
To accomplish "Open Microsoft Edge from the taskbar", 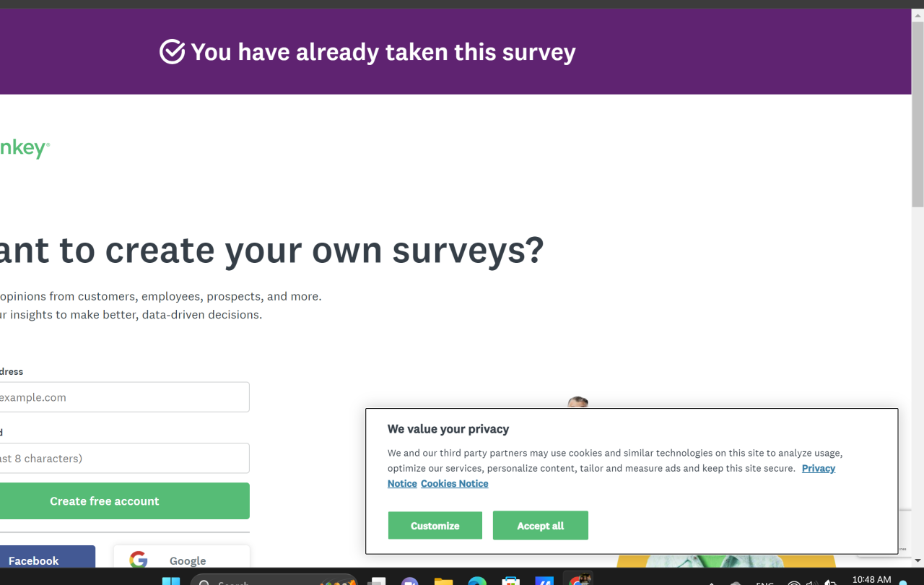I will (x=477, y=581).
